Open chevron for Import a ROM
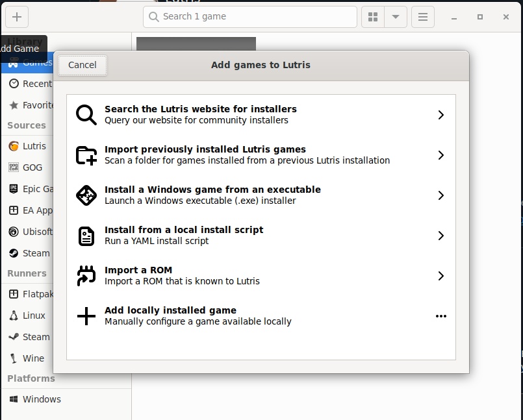The image size is (523, 420). pos(441,276)
